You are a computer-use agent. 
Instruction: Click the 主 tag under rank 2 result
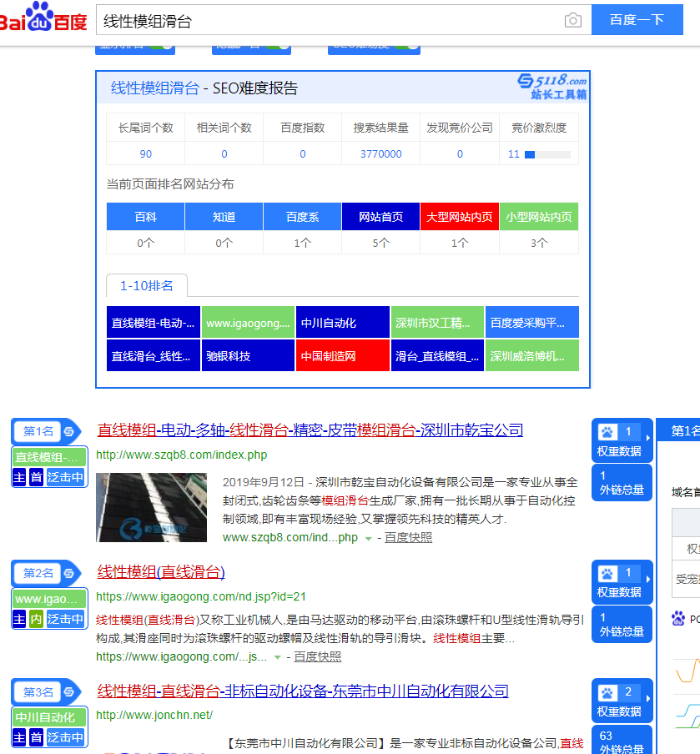click(x=19, y=619)
